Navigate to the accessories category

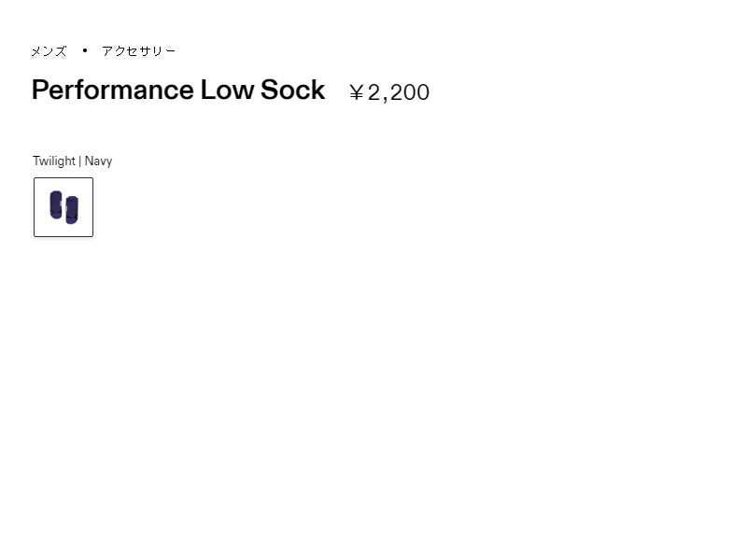click(138, 51)
